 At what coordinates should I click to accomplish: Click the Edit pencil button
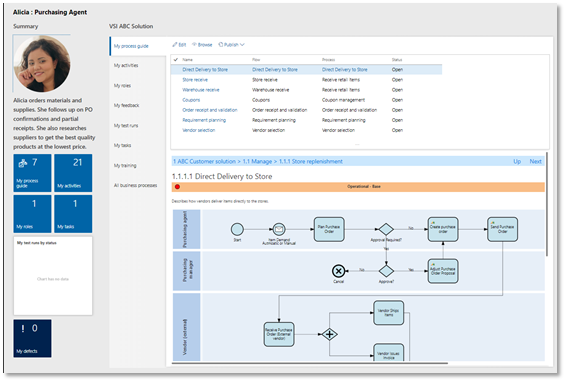click(179, 45)
